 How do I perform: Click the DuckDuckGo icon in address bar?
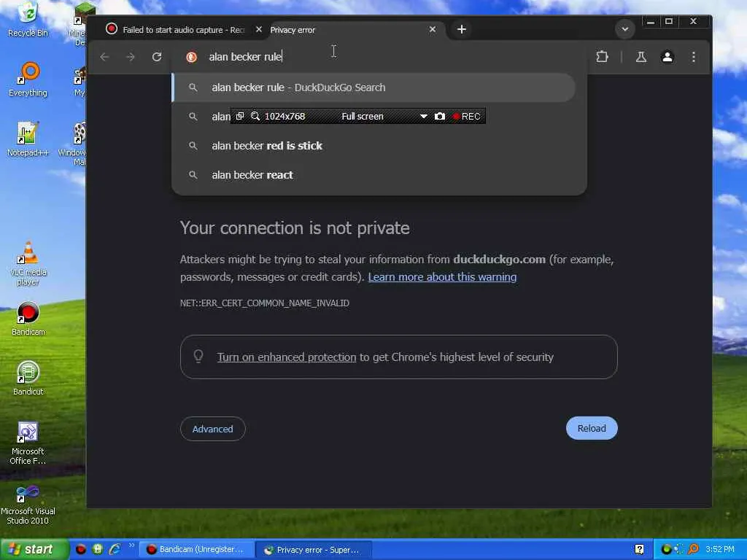tap(192, 57)
